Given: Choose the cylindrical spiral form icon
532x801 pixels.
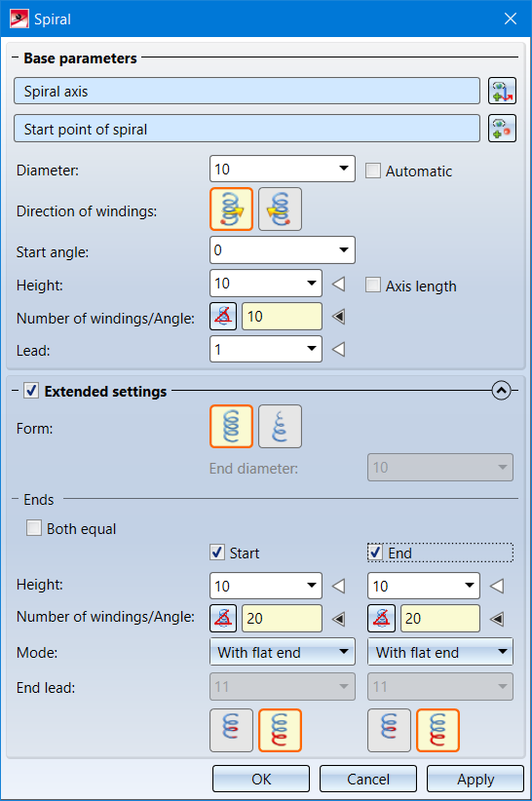Looking at the screenshot, I should 231,427.
